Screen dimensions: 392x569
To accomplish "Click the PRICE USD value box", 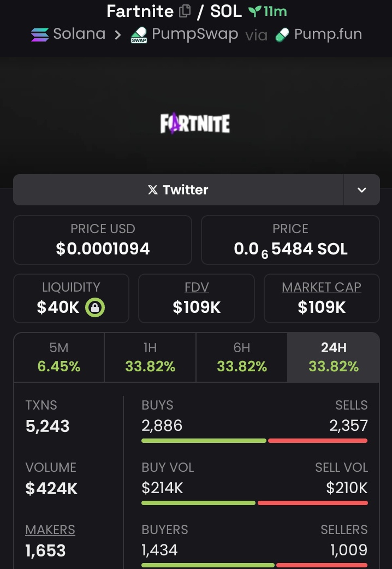I will pos(103,240).
